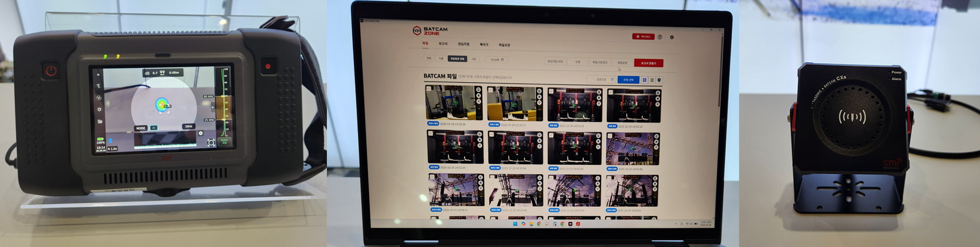The width and height of the screenshot is (980, 247).
Task: Tap the NOISE button on handheld screen
Action: point(141,128)
